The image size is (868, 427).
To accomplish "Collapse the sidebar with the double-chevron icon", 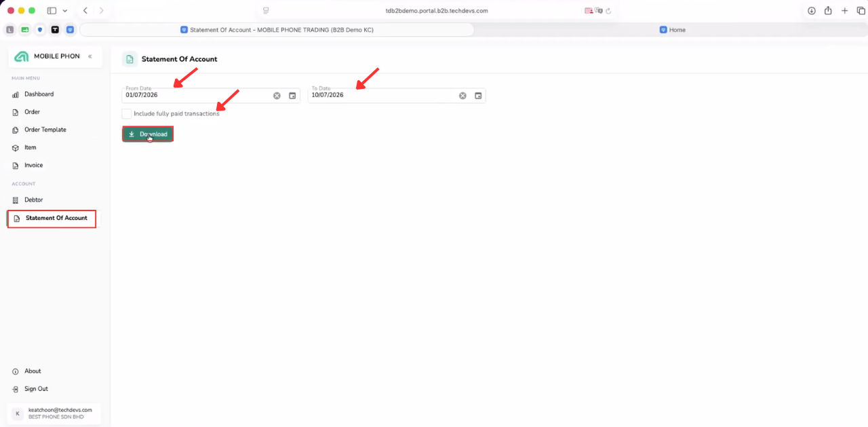I will 90,56.
